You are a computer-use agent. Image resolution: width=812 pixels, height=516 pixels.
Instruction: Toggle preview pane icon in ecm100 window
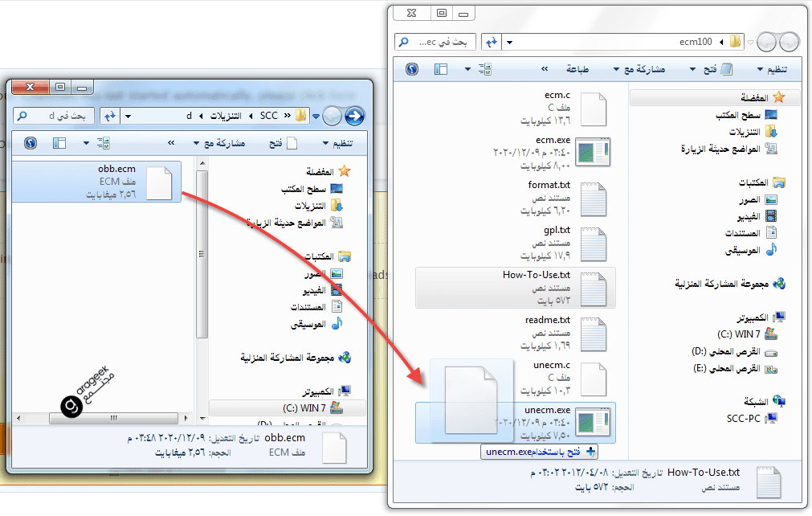click(x=441, y=69)
